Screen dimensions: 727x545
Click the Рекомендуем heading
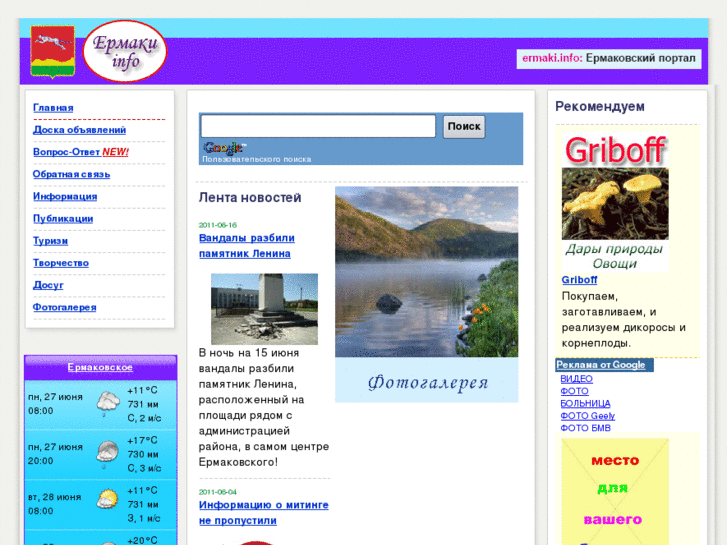click(600, 106)
